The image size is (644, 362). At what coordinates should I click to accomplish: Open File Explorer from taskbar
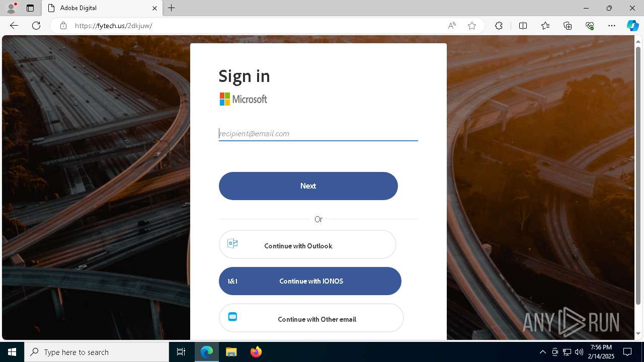[x=231, y=352]
